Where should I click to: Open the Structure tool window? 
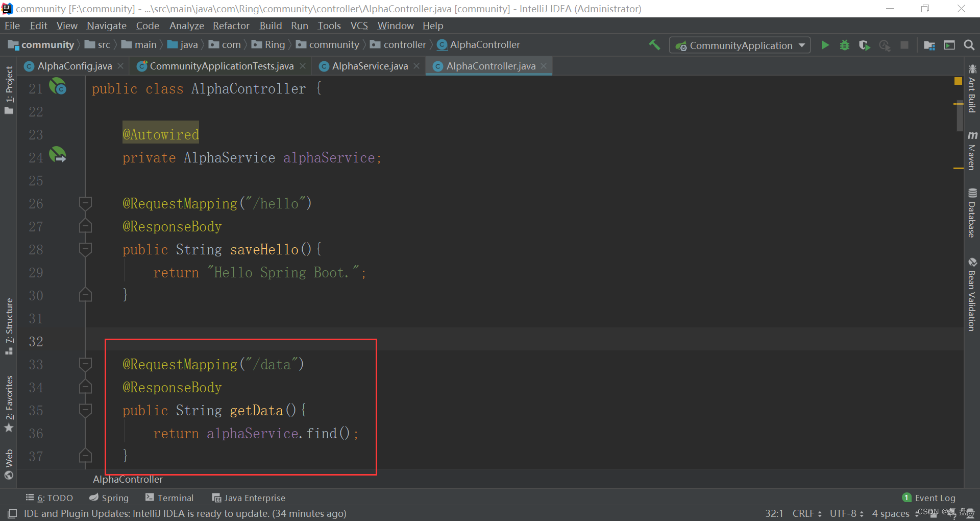click(x=9, y=326)
